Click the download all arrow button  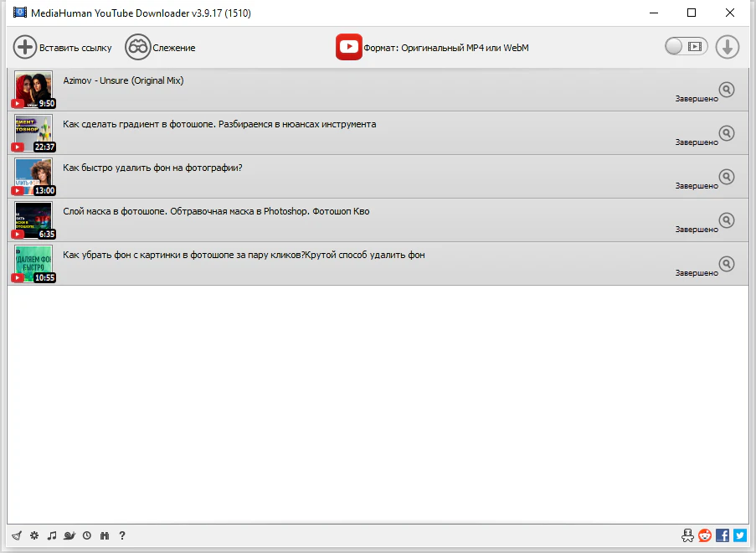(728, 47)
